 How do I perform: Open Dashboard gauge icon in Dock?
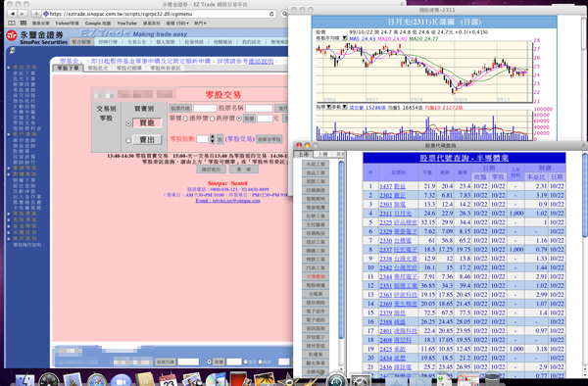[x=49, y=380]
